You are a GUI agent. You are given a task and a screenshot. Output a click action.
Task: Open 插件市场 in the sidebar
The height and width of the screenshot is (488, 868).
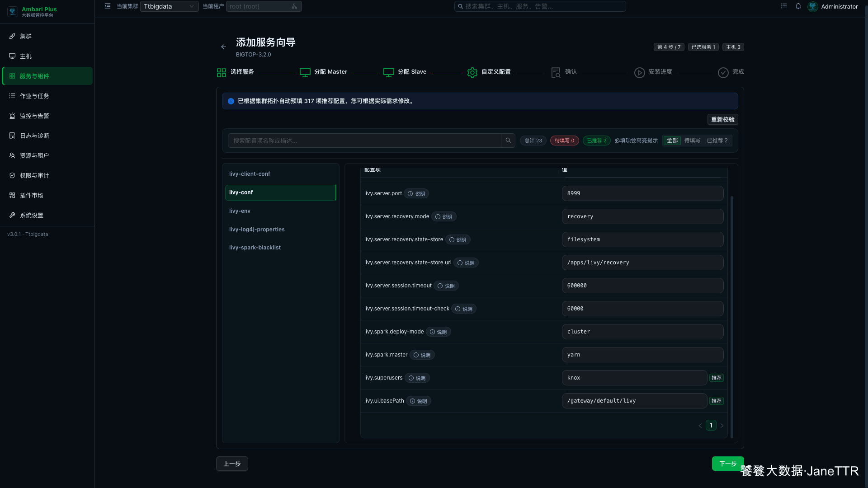click(x=47, y=195)
